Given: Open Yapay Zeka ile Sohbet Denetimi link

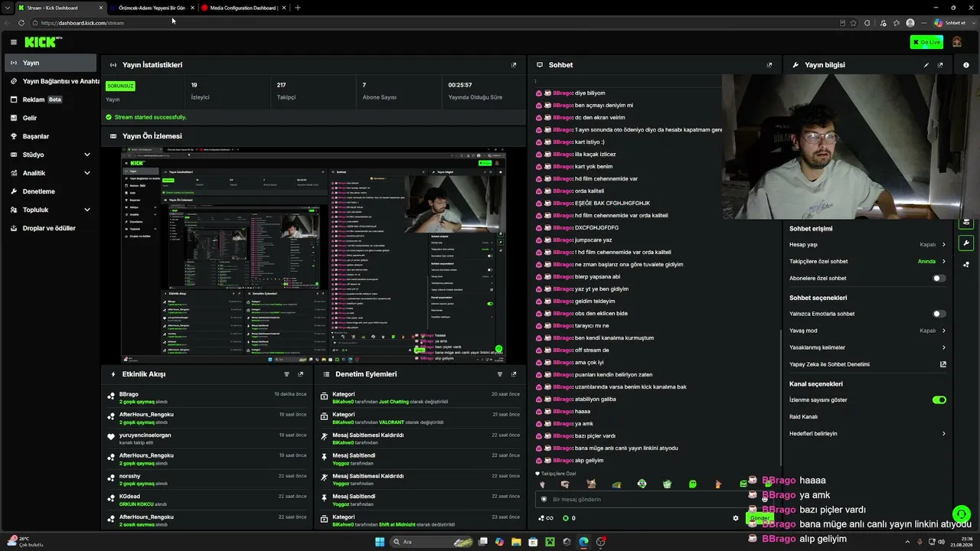Looking at the screenshot, I should [x=867, y=364].
